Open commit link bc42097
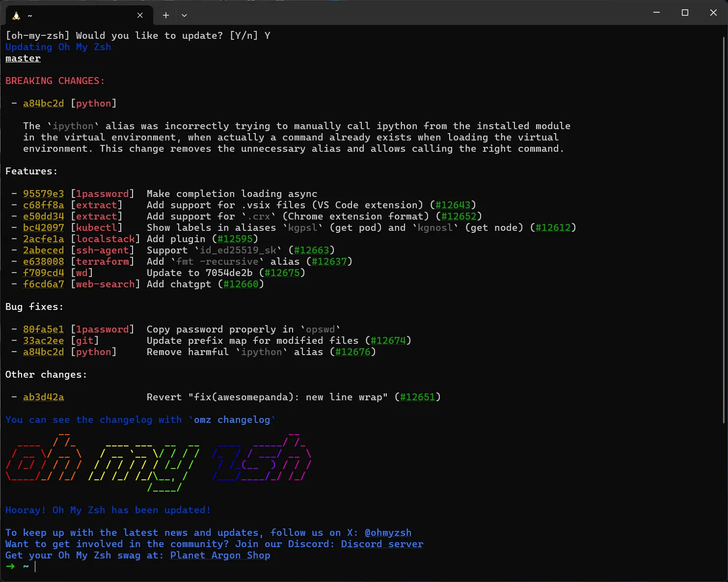Image resolution: width=728 pixels, height=582 pixels. coord(43,227)
